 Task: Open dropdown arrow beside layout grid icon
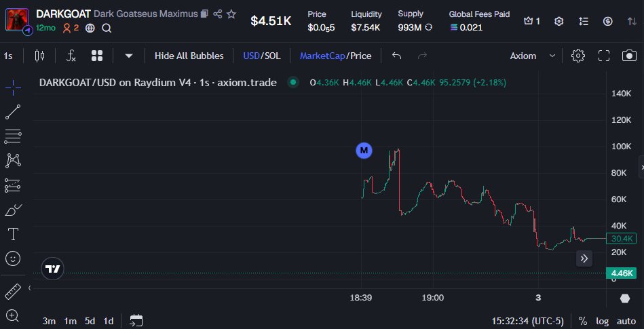click(x=128, y=56)
